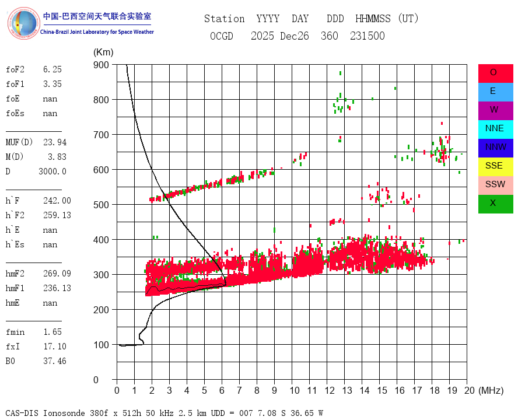The height and width of the screenshot is (420, 525).
Task: Click the CAS-DIS Ionosonde footer text
Action: coord(164,413)
